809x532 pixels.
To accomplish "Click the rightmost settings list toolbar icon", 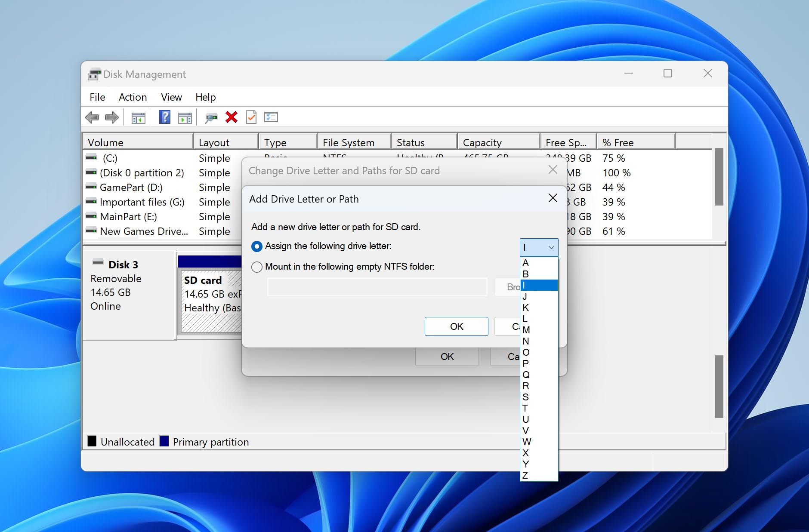I will pyautogui.click(x=271, y=117).
